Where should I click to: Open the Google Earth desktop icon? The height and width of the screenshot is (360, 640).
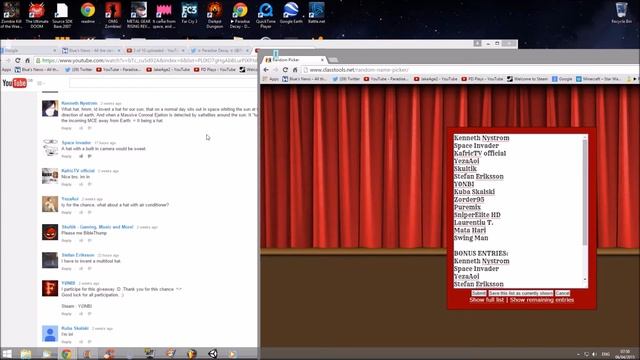pos(291,14)
